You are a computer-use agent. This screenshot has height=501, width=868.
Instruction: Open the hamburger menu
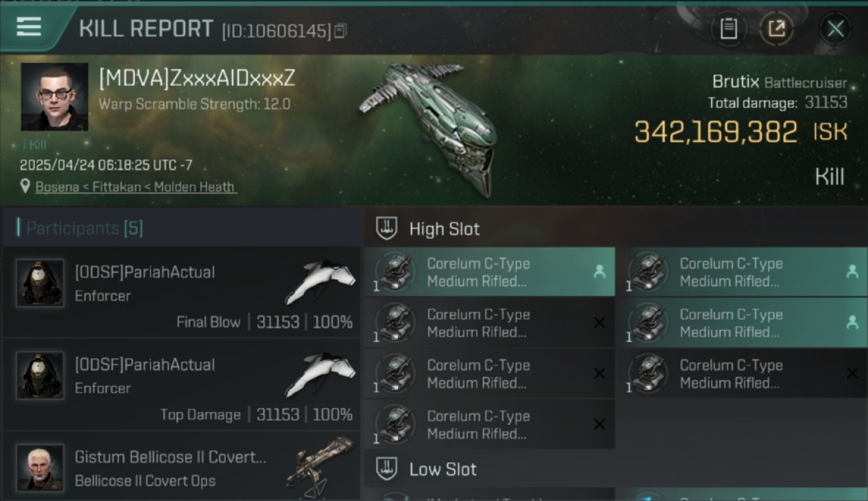[29, 27]
